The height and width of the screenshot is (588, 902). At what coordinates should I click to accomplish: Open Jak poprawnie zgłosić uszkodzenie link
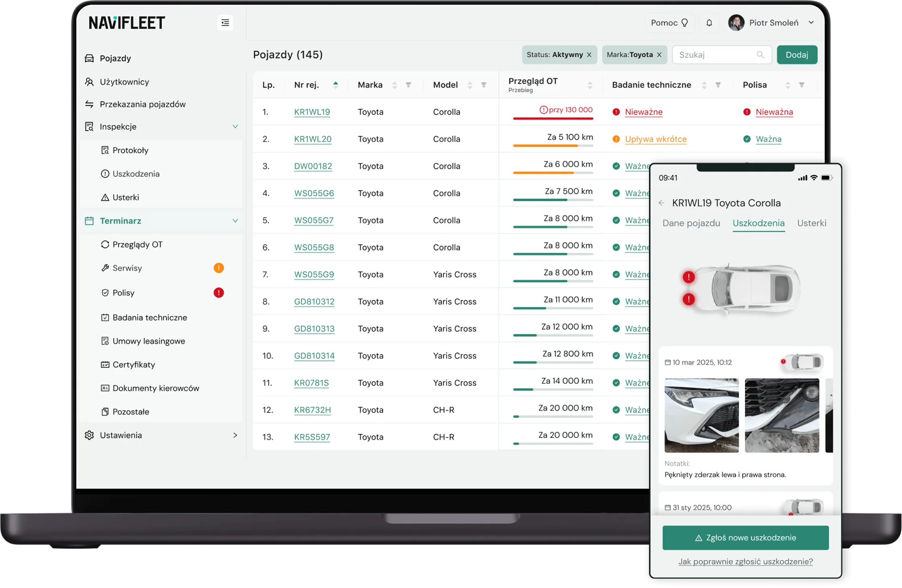(x=746, y=561)
